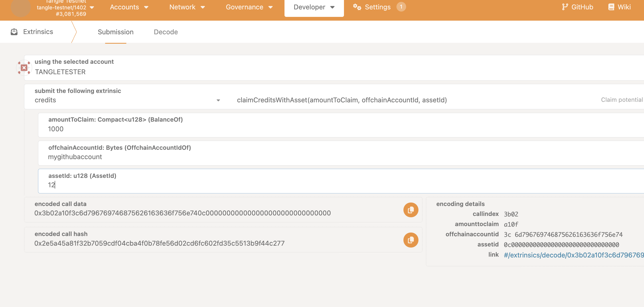Click the Tangle network logo circle
The image size is (644, 307).
point(21,8)
